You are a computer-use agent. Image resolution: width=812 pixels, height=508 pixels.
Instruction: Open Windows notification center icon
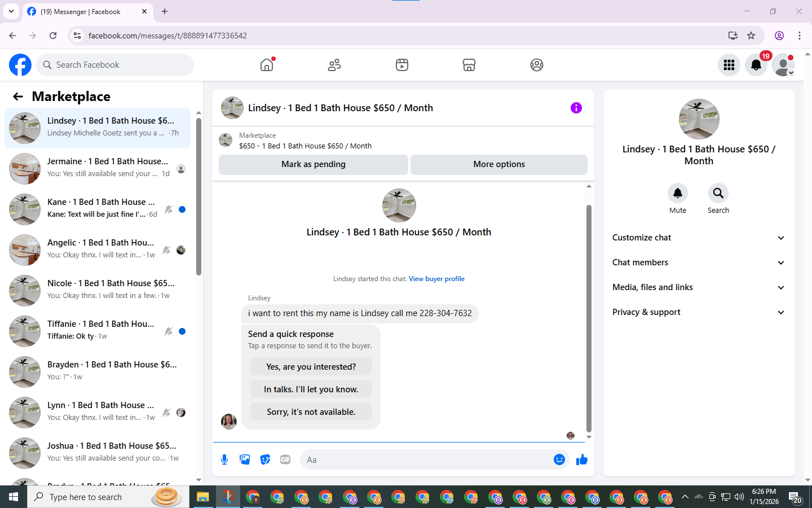(795, 497)
